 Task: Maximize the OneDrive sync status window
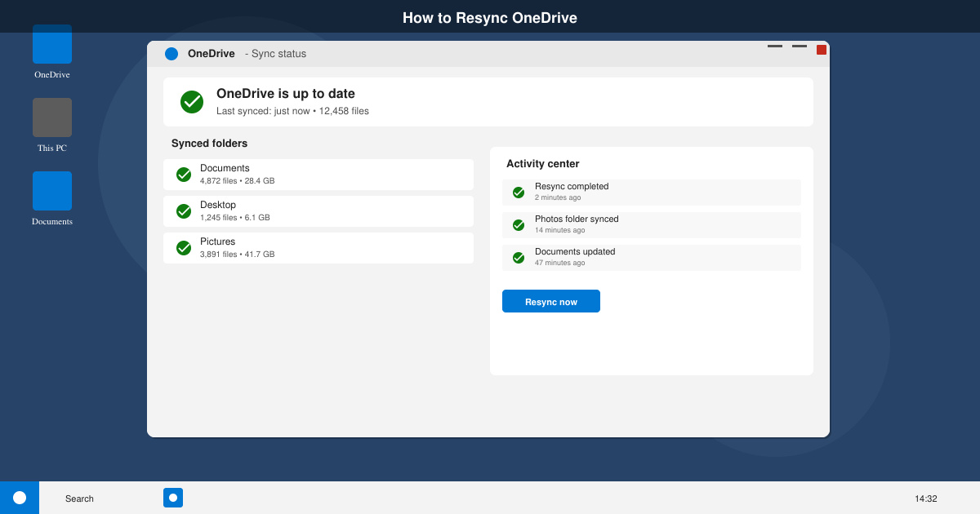[x=800, y=47]
